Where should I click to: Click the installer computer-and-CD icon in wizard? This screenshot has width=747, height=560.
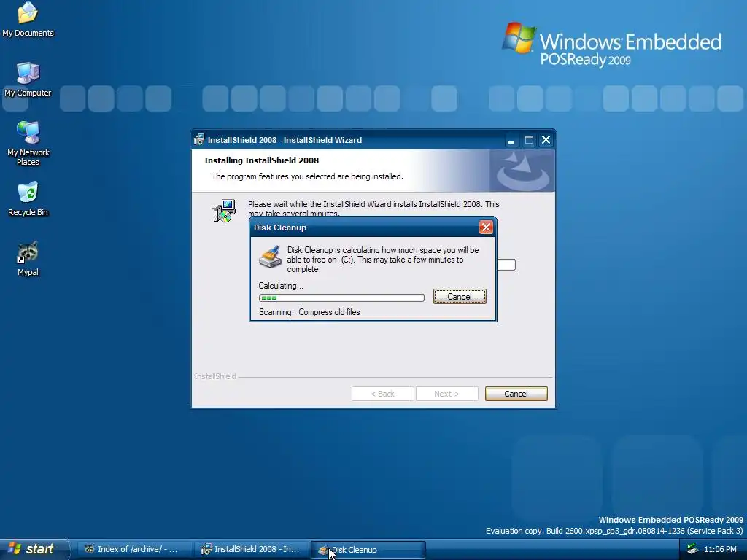click(x=224, y=211)
